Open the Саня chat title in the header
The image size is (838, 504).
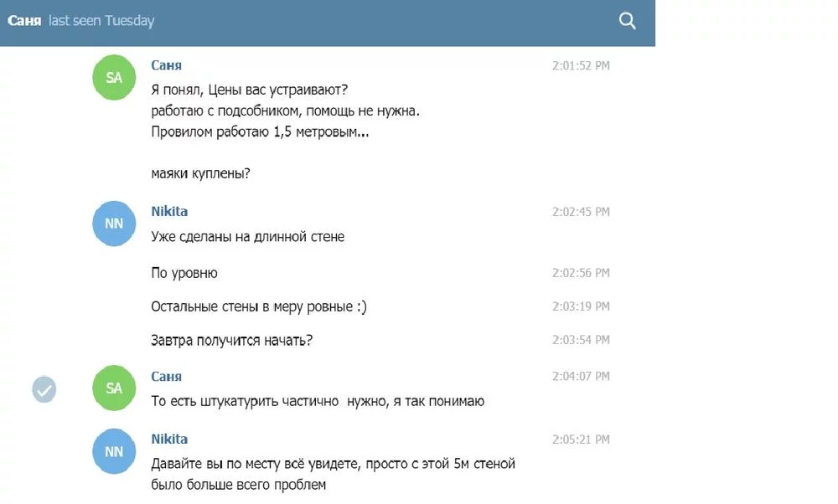coord(24,21)
